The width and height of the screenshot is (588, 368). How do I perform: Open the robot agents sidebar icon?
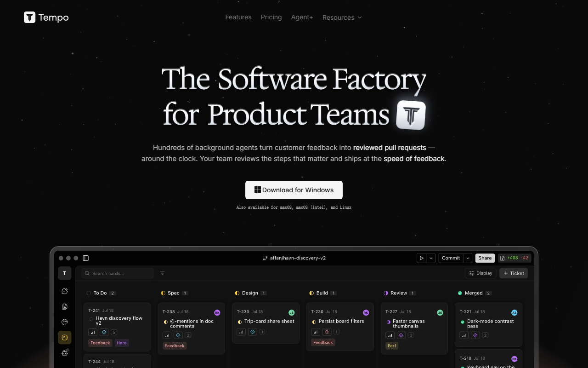[x=65, y=352]
